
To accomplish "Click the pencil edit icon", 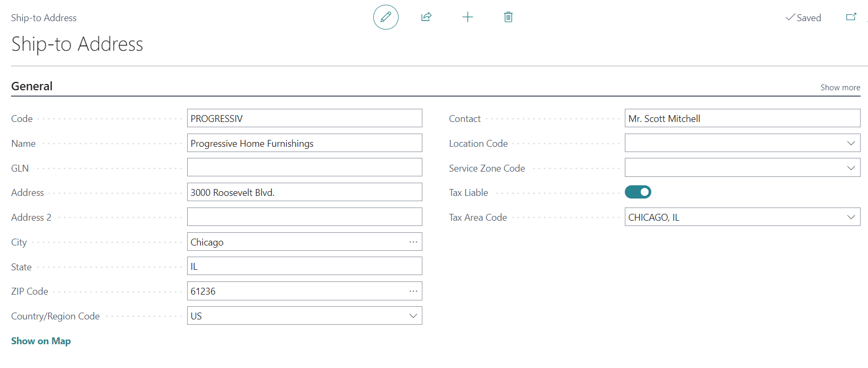I will [386, 17].
